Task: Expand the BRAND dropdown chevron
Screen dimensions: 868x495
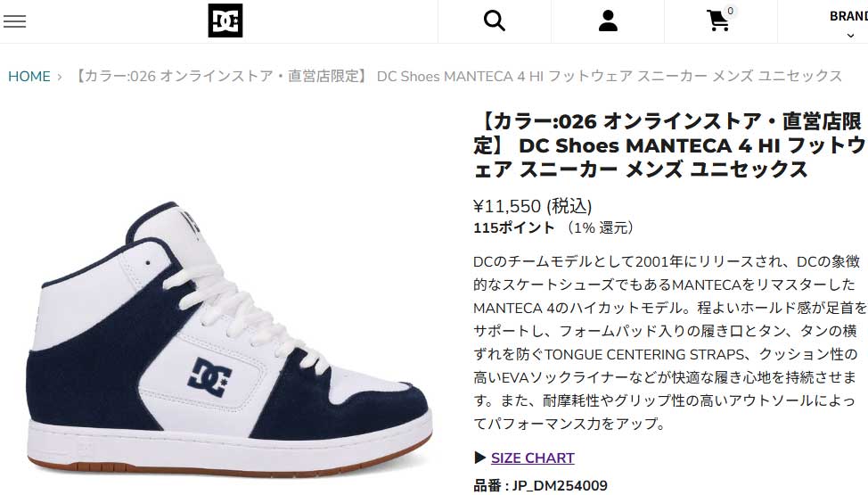Action: (x=850, y=36)
